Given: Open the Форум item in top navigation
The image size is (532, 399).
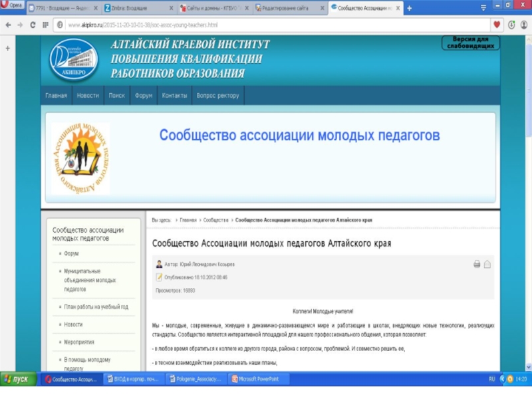Looking at the screenshot, I should pos(144,95).
